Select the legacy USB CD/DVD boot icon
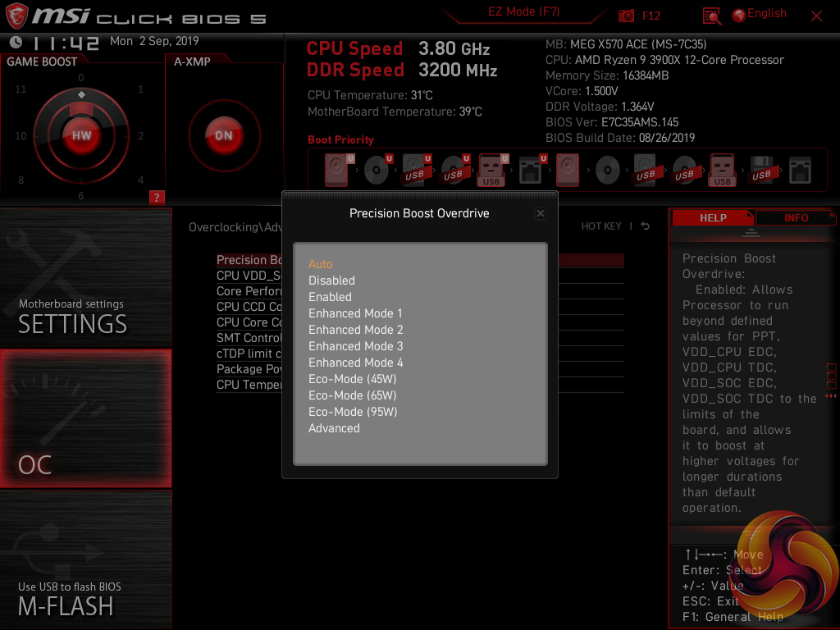Viewport: 840px width, 630px height. click(x=684, y=171)
